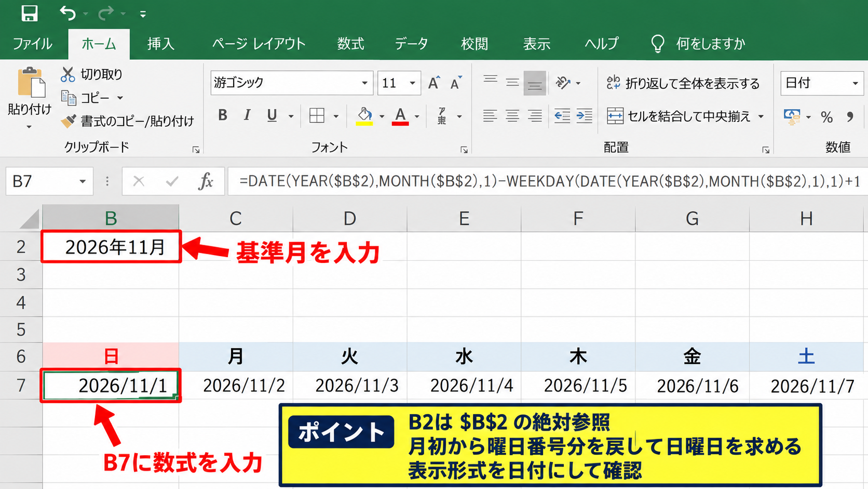Switch to the 数式 tab
Viewport: 868px width, 489px height.
pyautogui.click(x=350, y=44)
